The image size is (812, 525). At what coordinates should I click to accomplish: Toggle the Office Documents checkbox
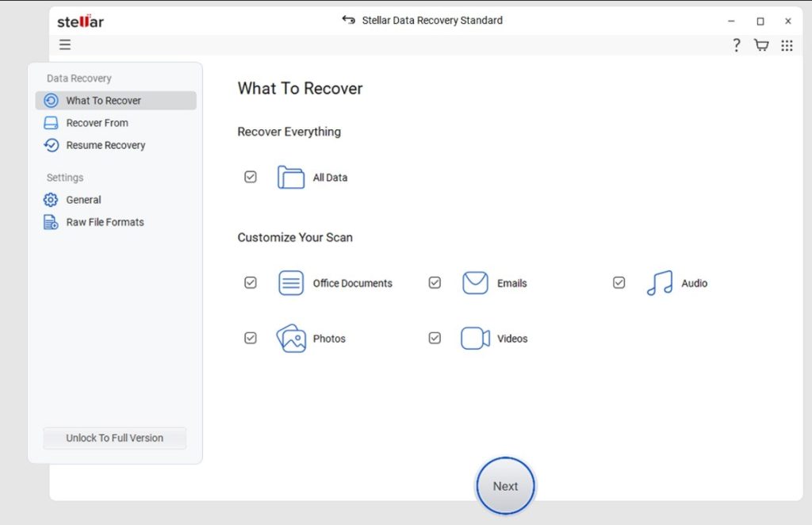click(x=251, y=283)
